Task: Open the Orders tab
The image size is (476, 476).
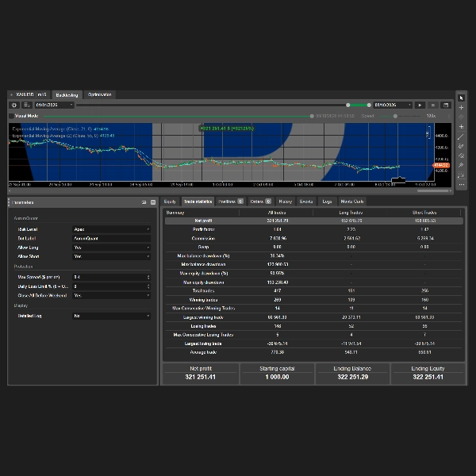Action: pyautogui.click(x=261, y=202)
